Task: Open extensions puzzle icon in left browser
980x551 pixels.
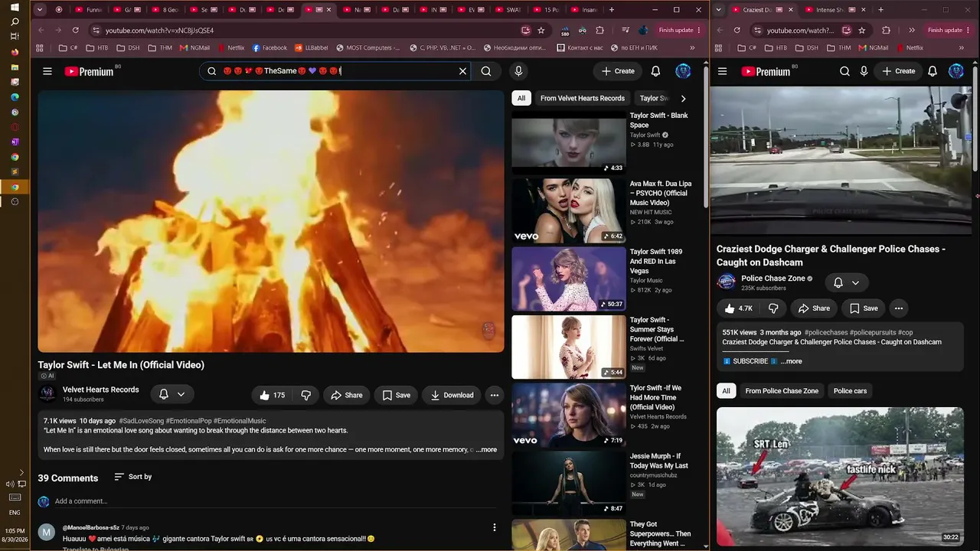Action: pyautogui.click(x=599, y=31)
